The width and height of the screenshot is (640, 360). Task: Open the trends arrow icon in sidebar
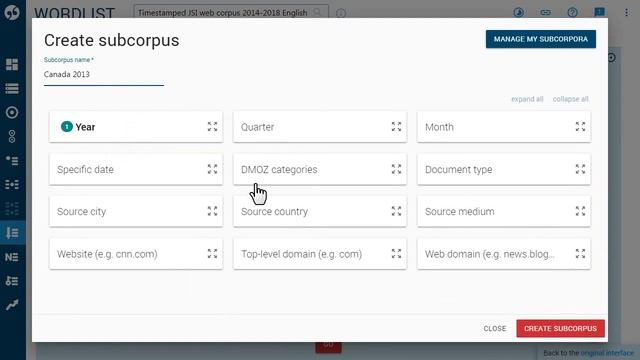(x=12, y=305)
